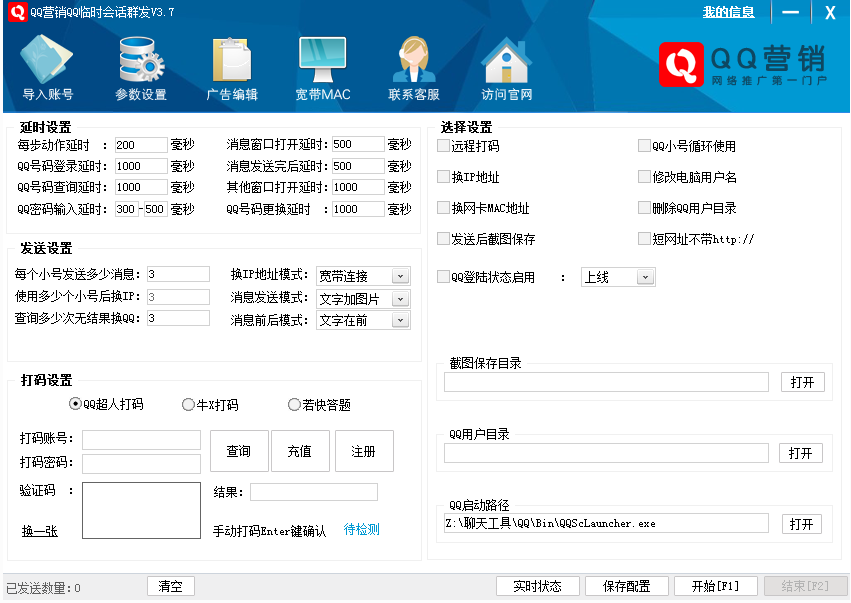Click the 导入账号 folder icon
The height and width of the screenshot is (603, 851).
click(47, 60)
